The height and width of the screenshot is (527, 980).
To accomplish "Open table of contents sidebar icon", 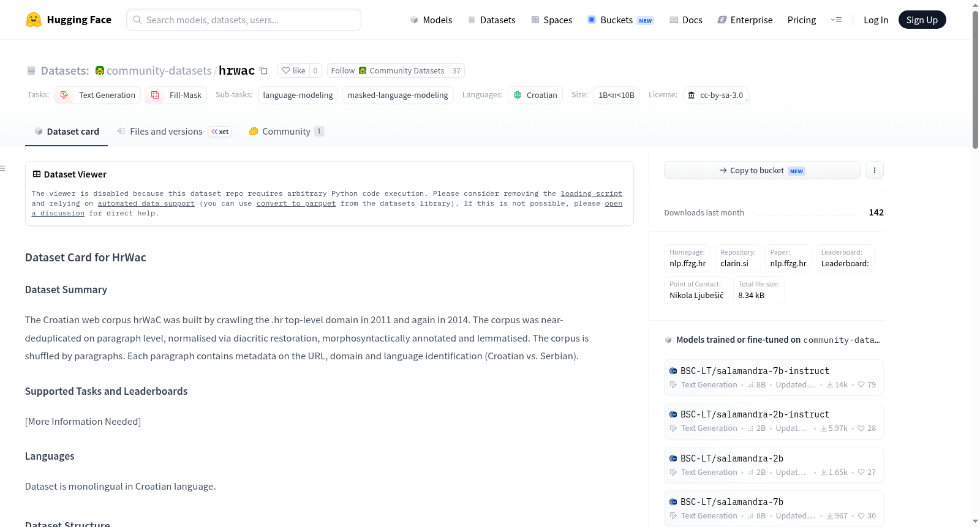I will (2, 168).
